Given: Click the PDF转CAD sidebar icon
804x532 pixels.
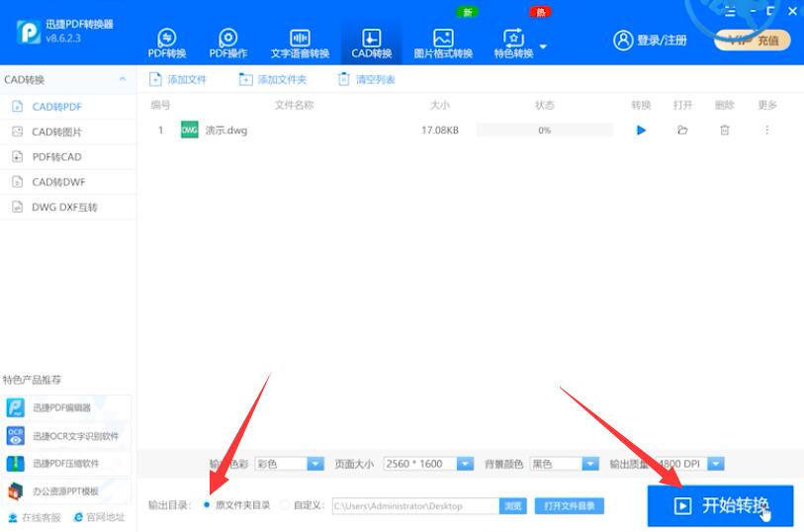Looking at the screenshot, I should tap(18, 157).
